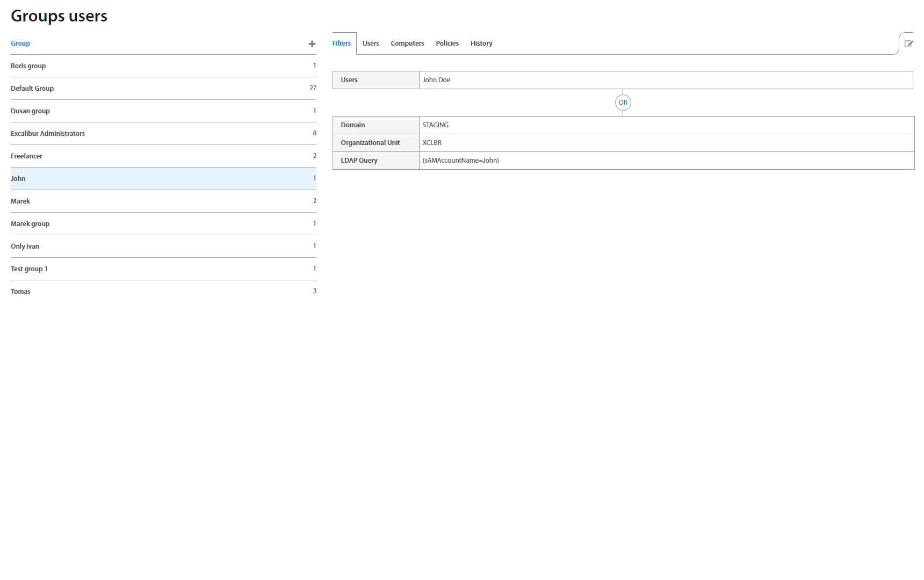Open the Computers tab

[407, 44]
